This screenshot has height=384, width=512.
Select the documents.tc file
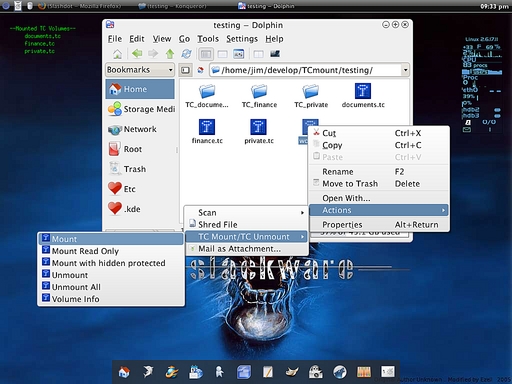tap(363, 96)
